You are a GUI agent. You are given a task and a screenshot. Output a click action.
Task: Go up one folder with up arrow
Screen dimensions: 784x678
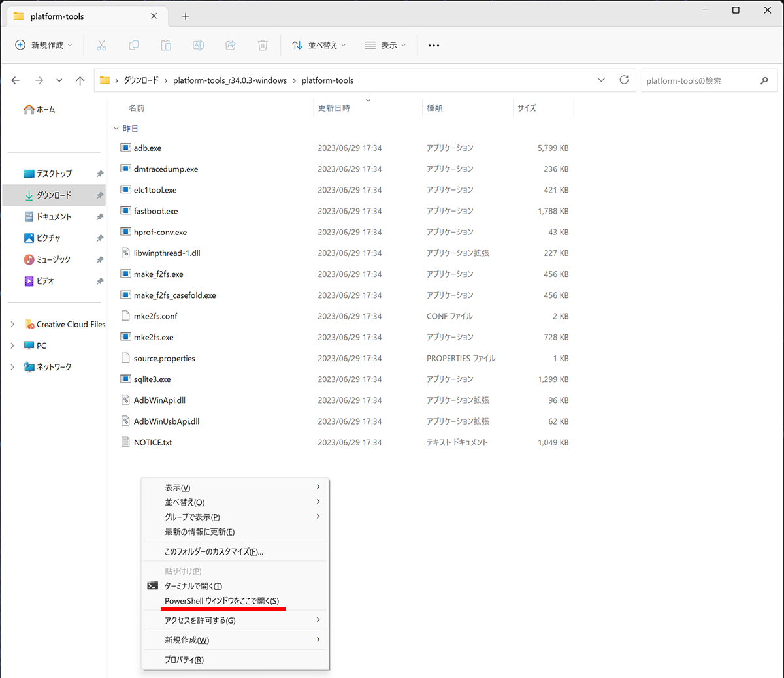(80, 80)
